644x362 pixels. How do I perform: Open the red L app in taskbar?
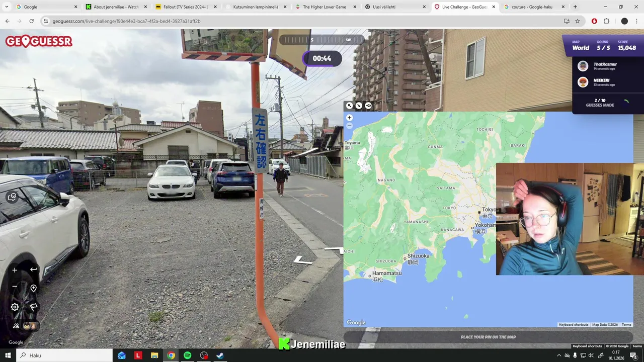[x=138, y=355]
